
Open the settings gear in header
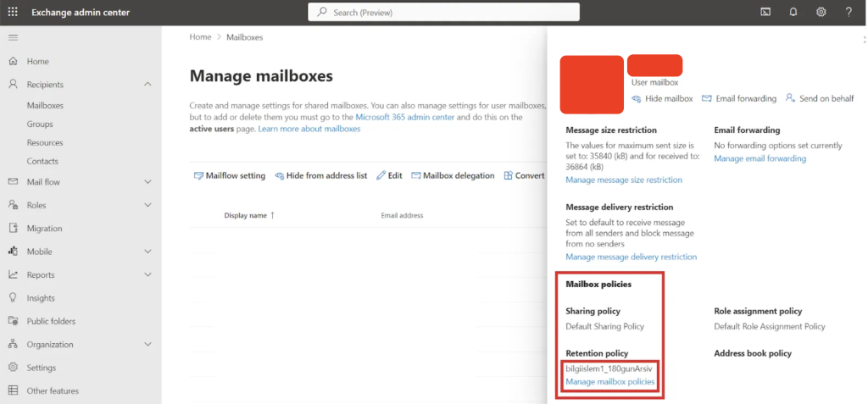[821, 12]
